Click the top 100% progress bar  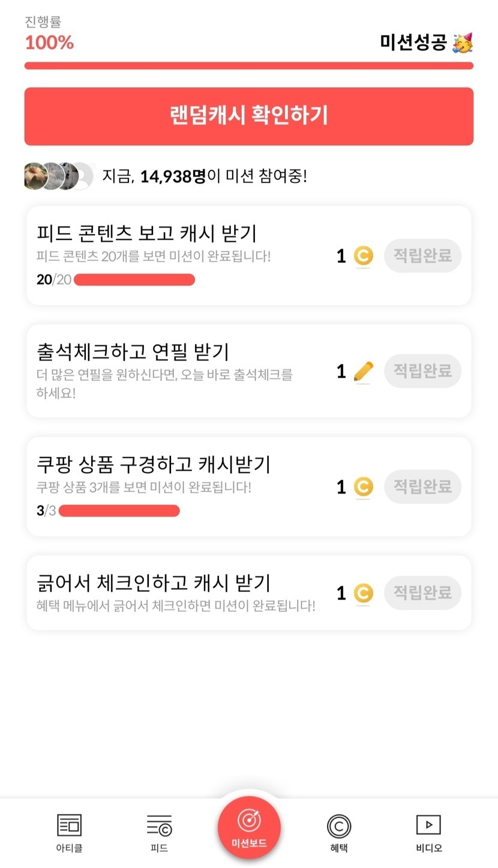pyautogui.click(x=248, y=65)
